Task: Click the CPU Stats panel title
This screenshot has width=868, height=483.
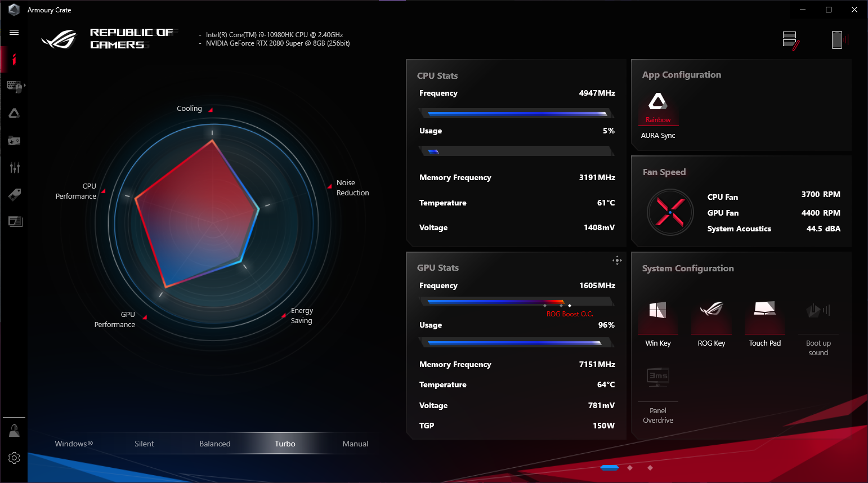Action: [x=437, y=75]
